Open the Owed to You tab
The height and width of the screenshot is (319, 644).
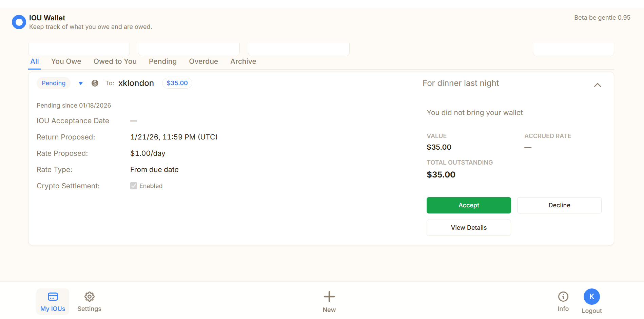click(115, 61)
